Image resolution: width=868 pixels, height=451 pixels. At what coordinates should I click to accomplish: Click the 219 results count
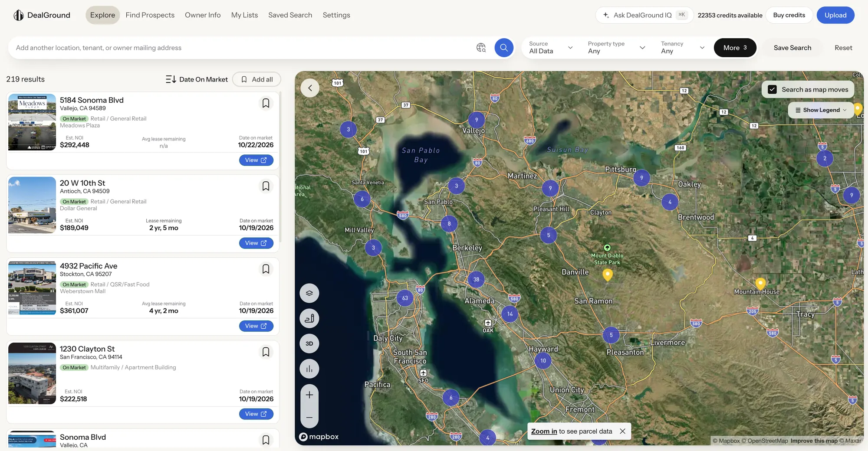tap(25, 79)
